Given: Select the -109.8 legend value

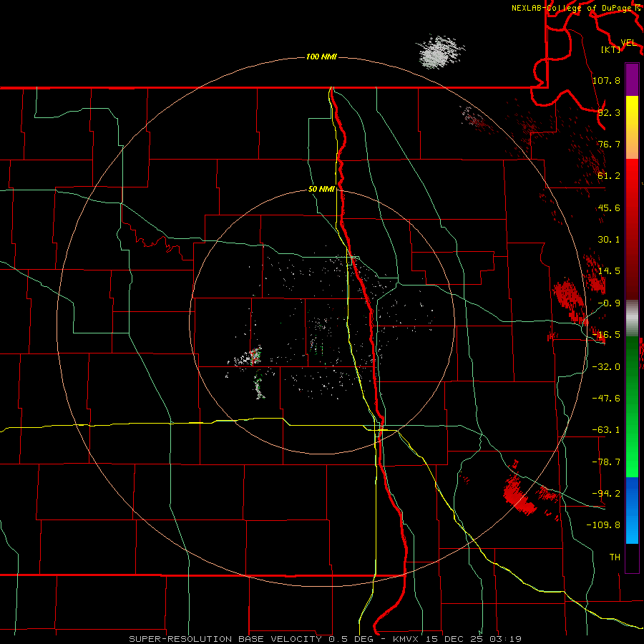Looking at the screenshot, I should click(x=603, y=525).
